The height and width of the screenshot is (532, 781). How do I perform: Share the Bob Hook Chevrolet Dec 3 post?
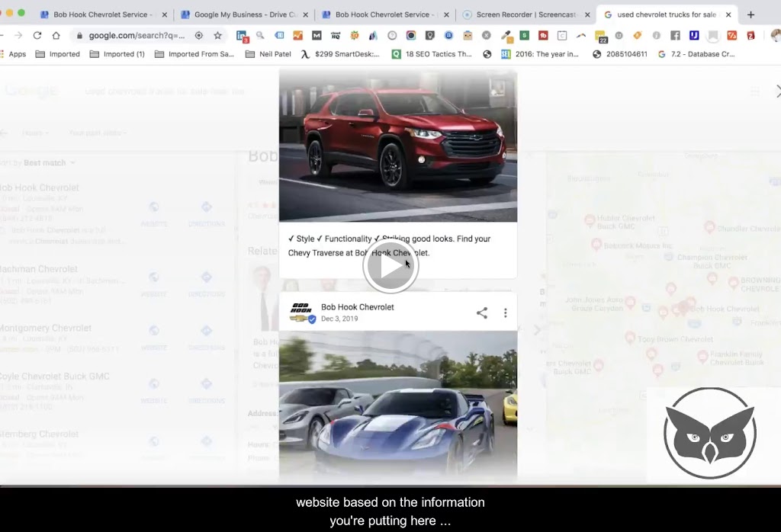pos(482,312)
